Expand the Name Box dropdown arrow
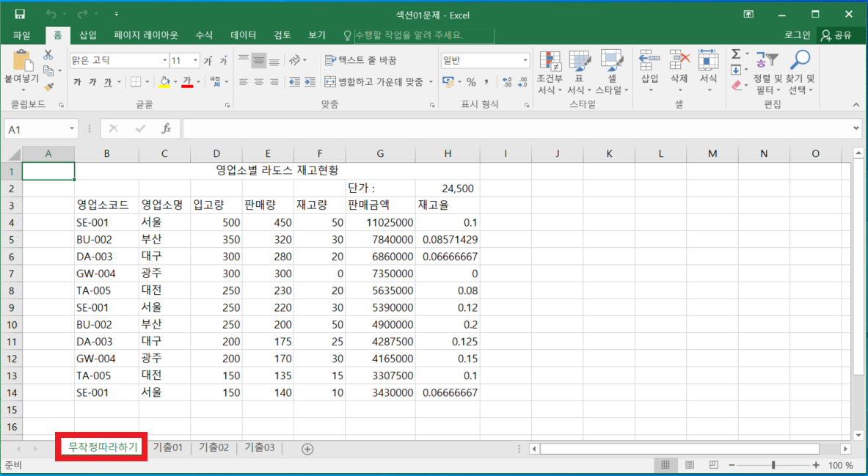Image resolution: width=868 pixels, height=476 pixels. [x=71, y=128]
